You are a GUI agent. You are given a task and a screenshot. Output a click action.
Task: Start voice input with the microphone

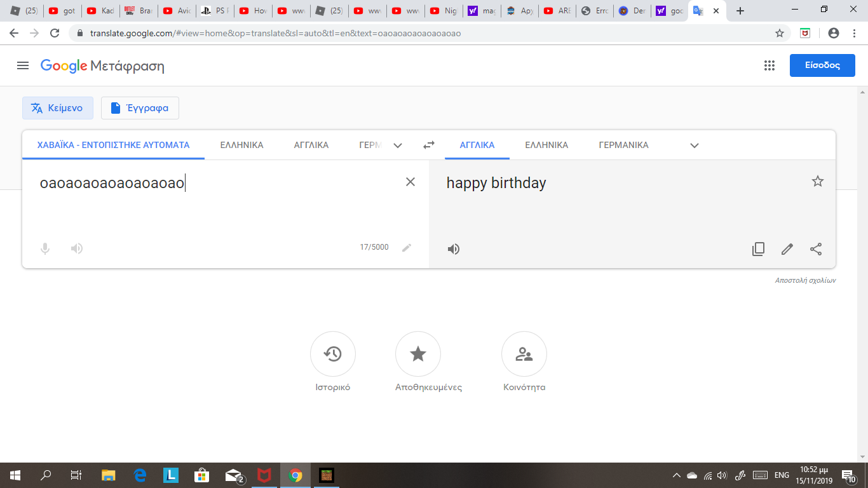[45, 248]
